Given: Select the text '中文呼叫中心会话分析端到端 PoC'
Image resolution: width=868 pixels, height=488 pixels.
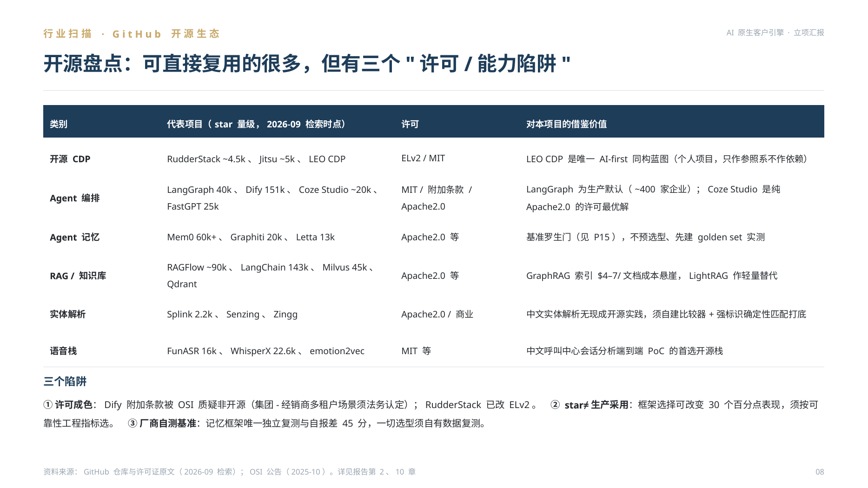Looking at the screenshot, I should pyautogui.click(x=596, y=351).
